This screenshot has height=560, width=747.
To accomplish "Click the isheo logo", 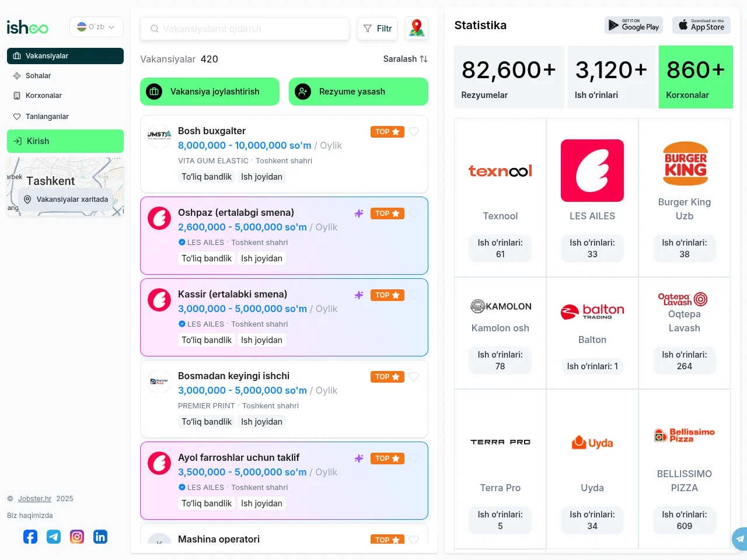I will coord(27,27).
